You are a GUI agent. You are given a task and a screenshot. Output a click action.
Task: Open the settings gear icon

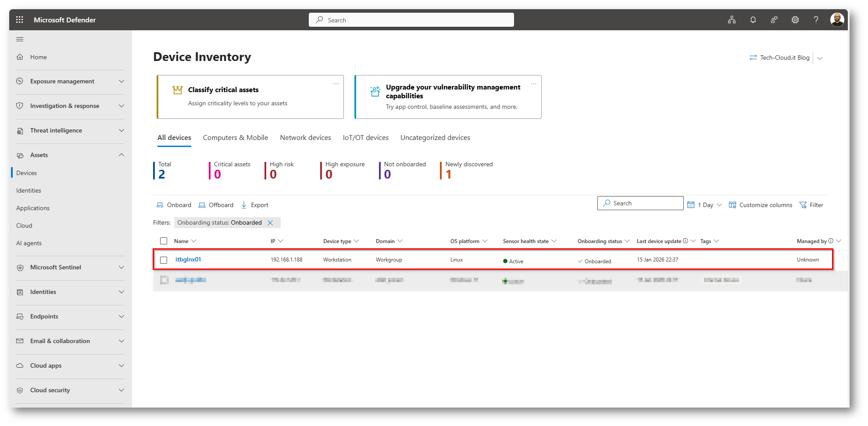(795, 20)
